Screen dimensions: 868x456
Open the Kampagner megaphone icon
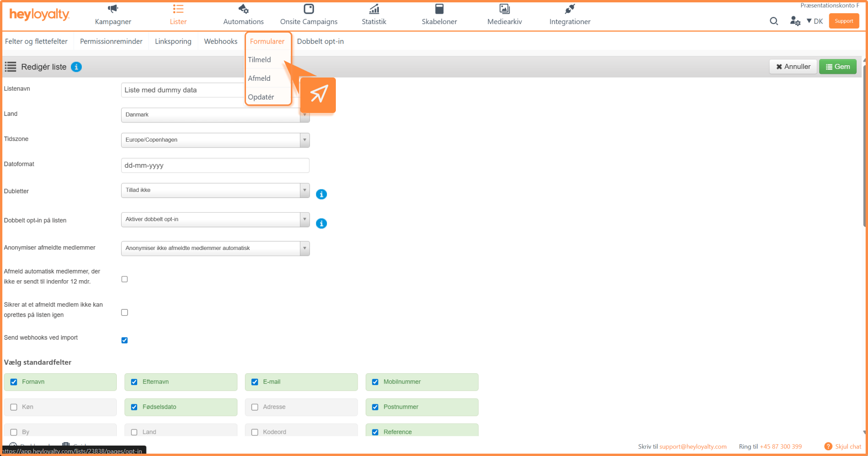(113, 9)
